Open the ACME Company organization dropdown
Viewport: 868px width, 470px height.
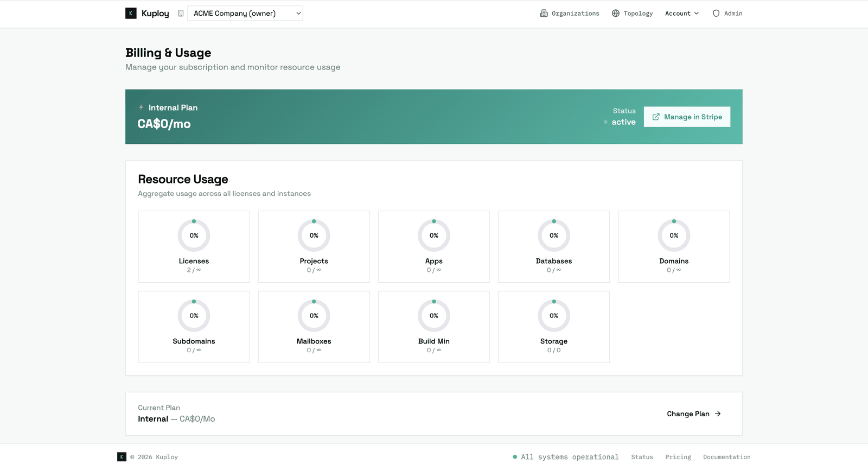pyautogui.click(x=245, y=14)
